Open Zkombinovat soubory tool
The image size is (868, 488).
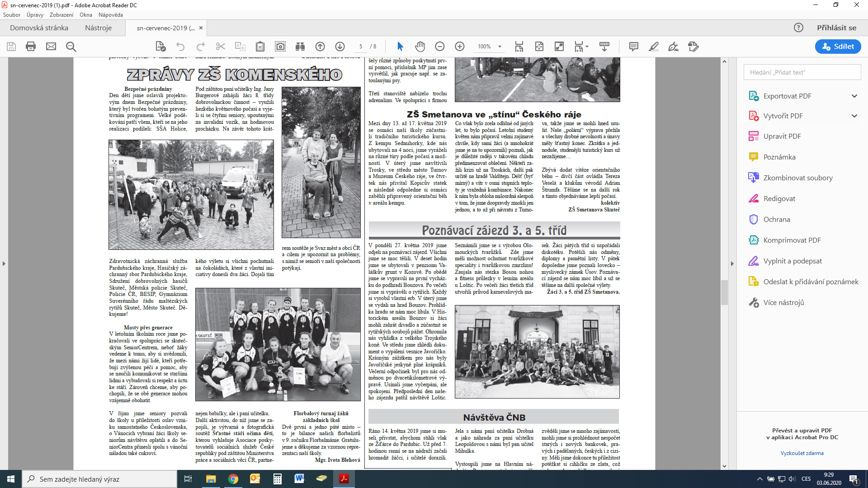click(791, 178)
